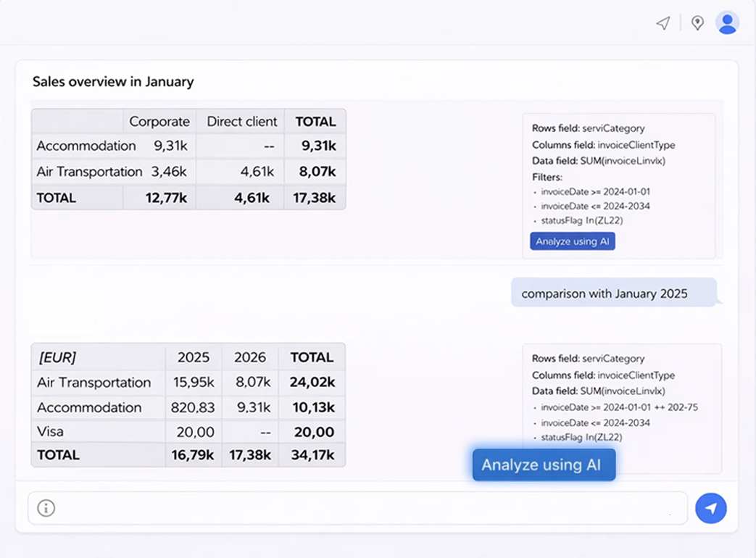Select the user avatar circle icon
The image size is (756, 558).
[727, 22]
